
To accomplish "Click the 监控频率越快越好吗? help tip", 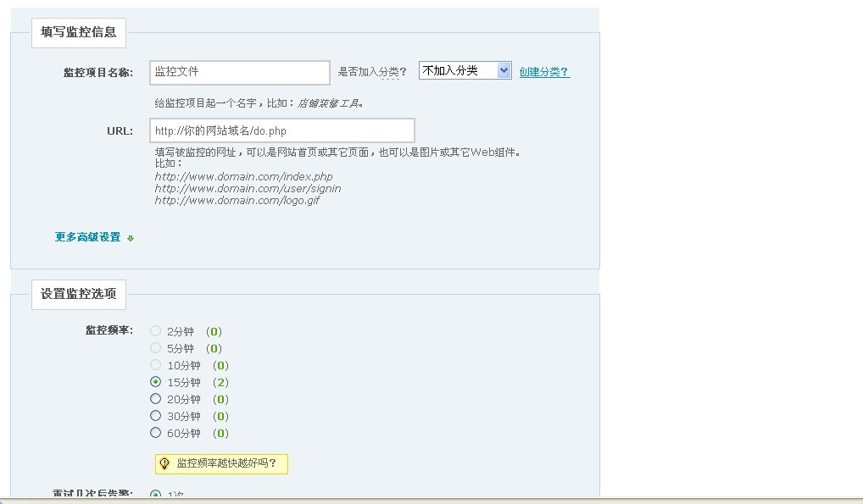I will [x=226, y=463].
